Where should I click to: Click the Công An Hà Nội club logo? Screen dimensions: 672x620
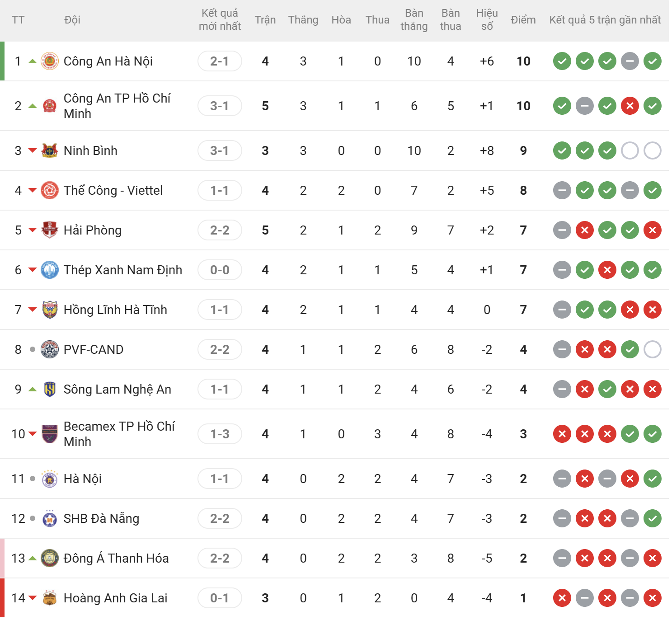pos(50,61)
